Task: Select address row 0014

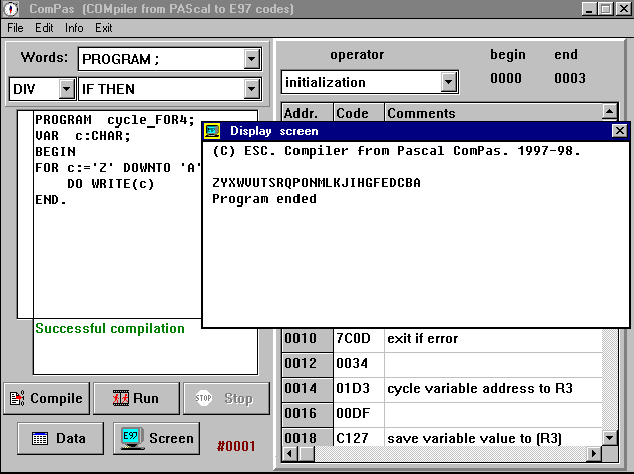Action: tap(307, 389)
